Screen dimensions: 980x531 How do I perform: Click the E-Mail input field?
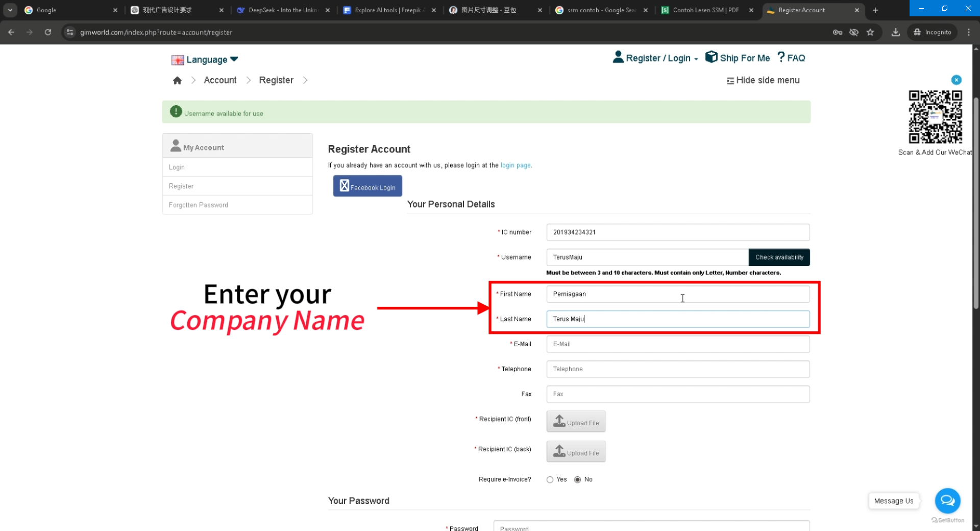pyautogui.click(x=677, y=344)
